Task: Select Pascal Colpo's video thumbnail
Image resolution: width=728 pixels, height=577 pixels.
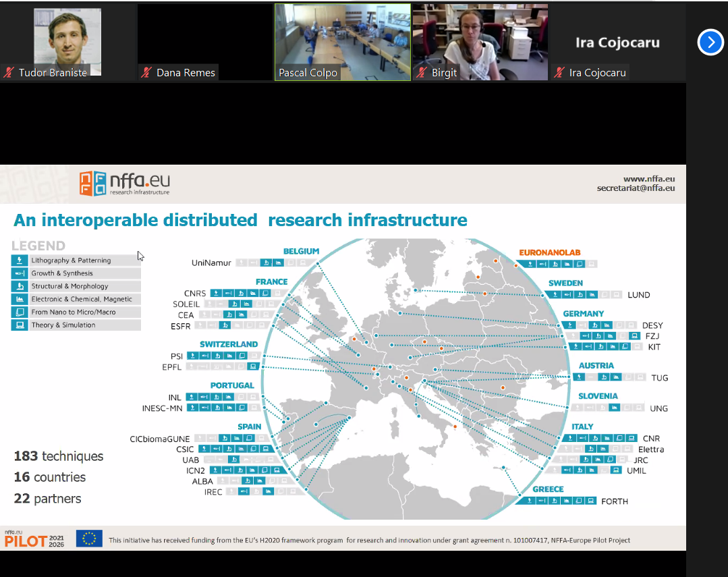Action: click(343, 43)
